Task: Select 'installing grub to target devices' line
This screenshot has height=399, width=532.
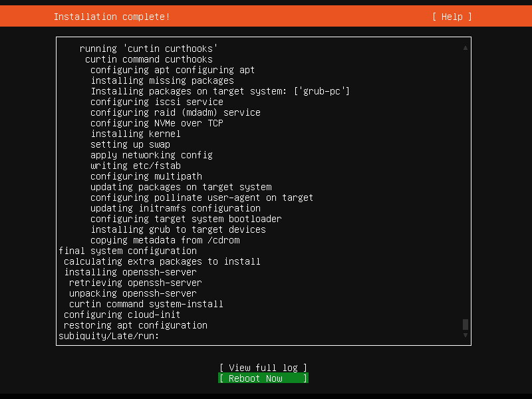Action: coord(178,229)
